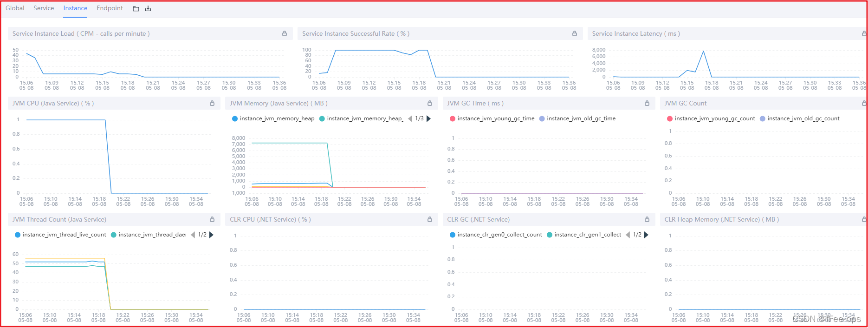
Task: Select the Instance tab
Action: coord(75,8)
